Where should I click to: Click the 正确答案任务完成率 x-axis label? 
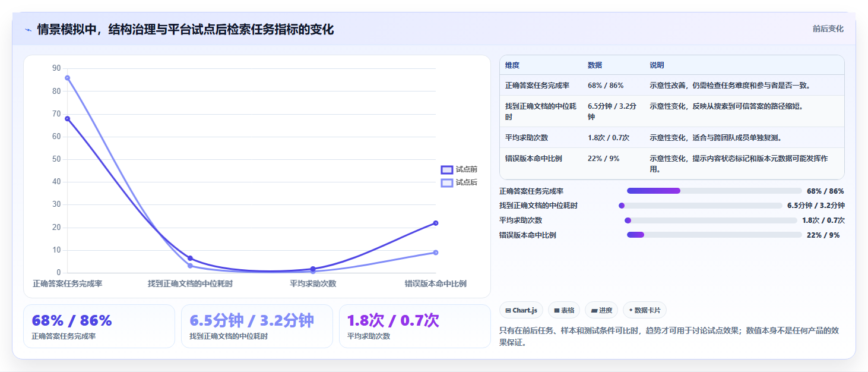click(x=67, y=283)
